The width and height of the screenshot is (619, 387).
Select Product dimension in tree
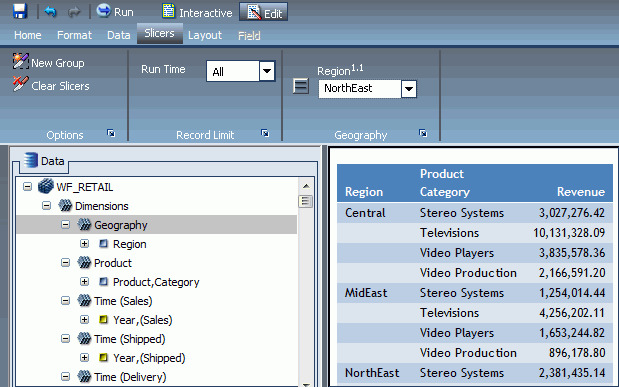(113, 263)
